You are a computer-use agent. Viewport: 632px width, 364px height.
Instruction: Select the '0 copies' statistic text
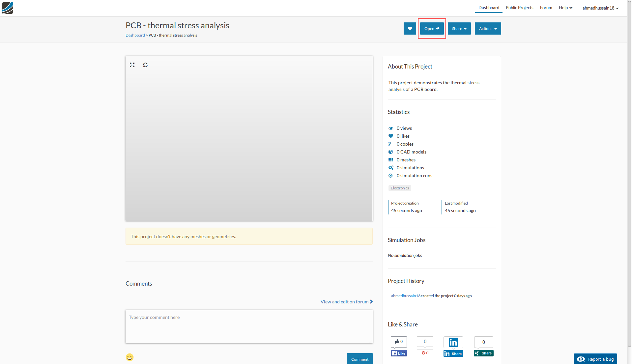(405, 144)
